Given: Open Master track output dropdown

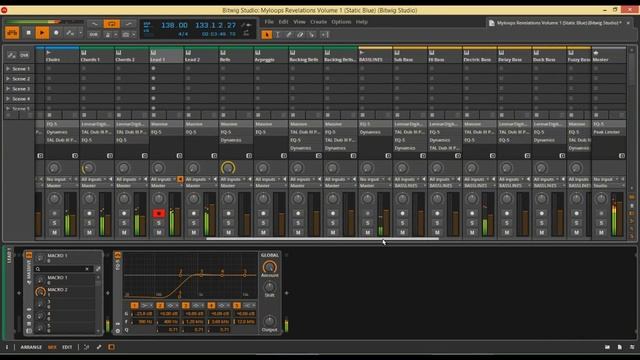Looking at the screenshot, I should (x=609, y=186).
